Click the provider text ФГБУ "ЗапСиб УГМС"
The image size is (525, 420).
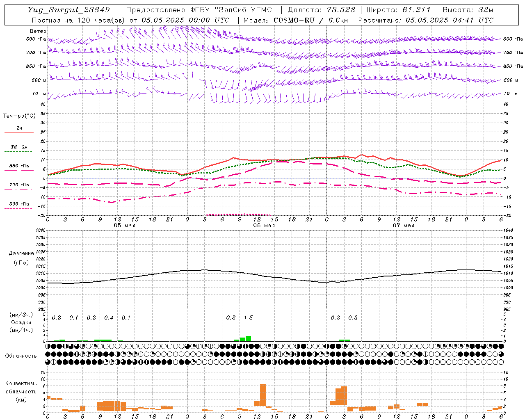[x=233, y=10]
